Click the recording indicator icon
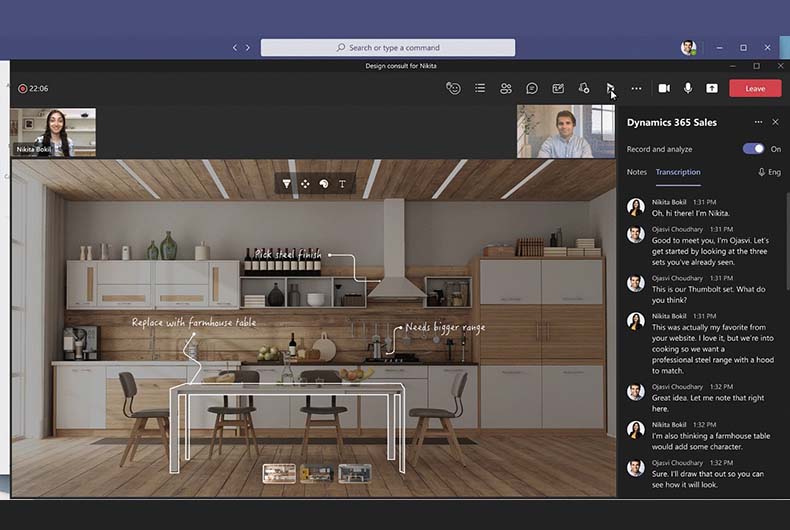 [x=22, y=89]
